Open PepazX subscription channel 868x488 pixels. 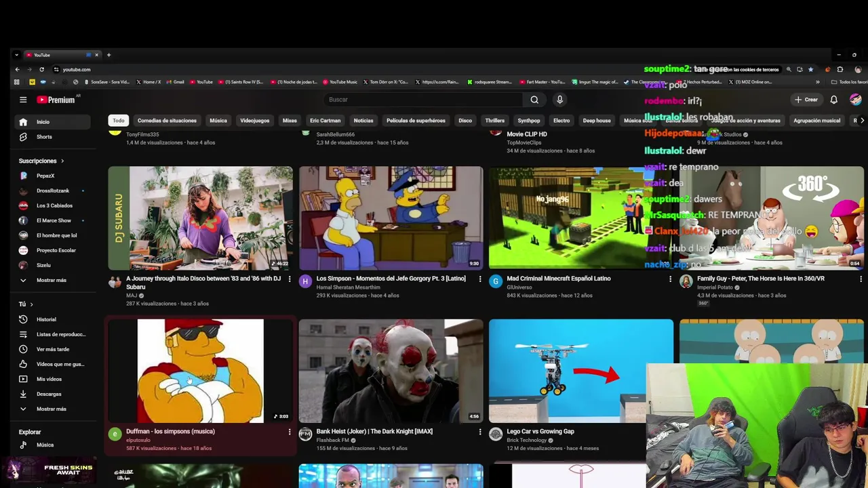pos(54,176)
